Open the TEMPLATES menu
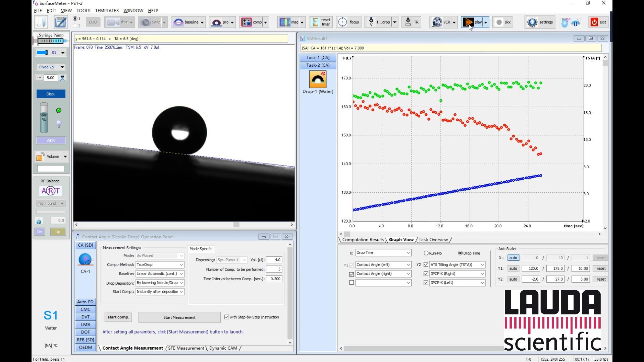The height and width of the screenshot is (362, 644). click(x=107, y=10)
